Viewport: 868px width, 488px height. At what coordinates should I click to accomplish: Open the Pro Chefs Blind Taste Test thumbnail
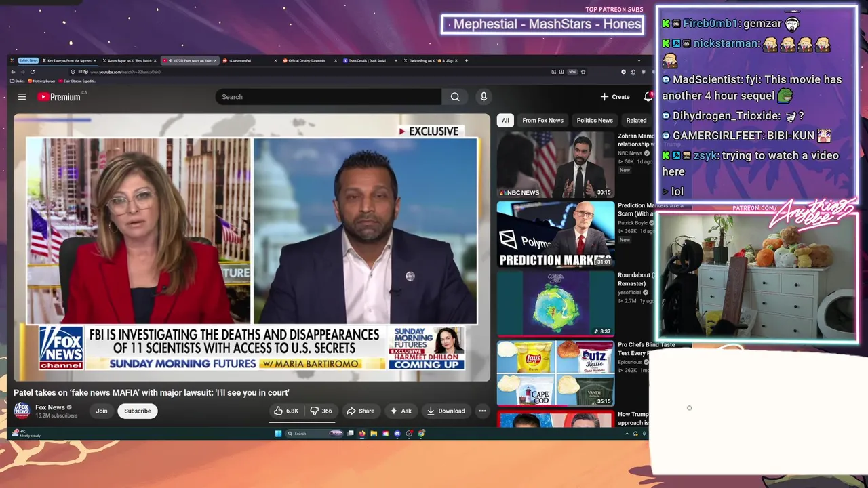coord(555,373)
